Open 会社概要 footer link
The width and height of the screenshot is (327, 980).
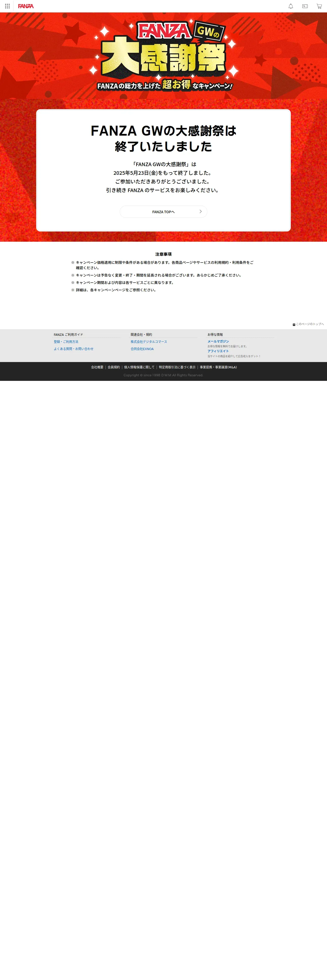click(97, 367)
